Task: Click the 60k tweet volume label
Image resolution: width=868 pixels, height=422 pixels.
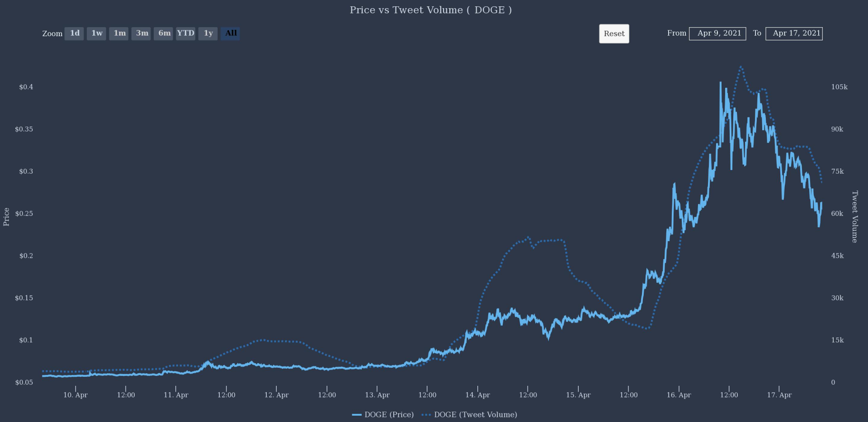Action: click(837, 213)
